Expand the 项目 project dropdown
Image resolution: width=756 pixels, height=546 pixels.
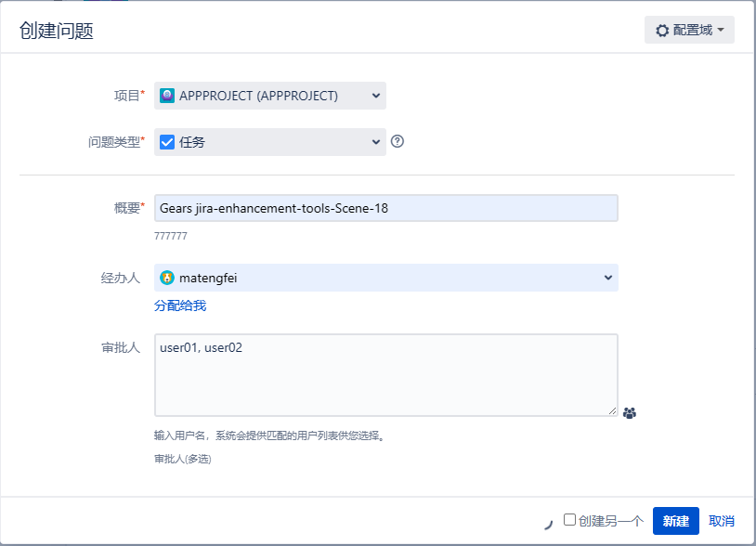pos(375,96)
